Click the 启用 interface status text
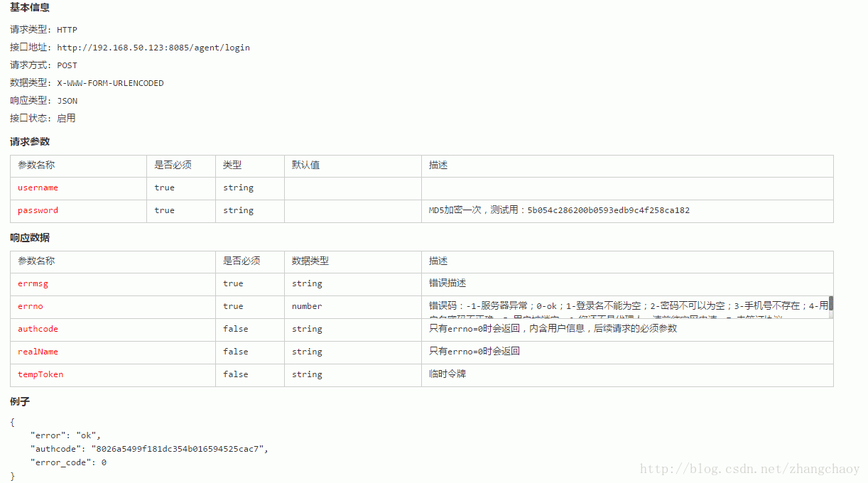 (x=66, y=118)
